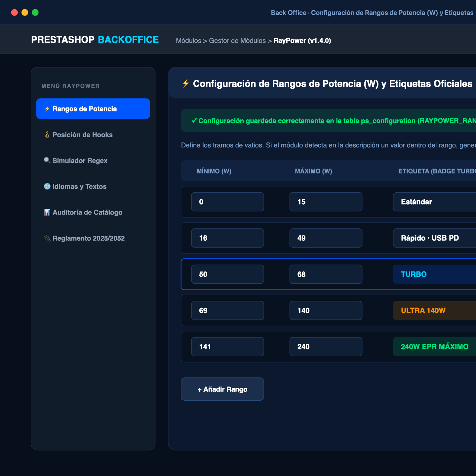Image resolution: width=476 pixels, height=476 pixels.
Task: Focus the maximum field containing 49
Action: [326, 238]
